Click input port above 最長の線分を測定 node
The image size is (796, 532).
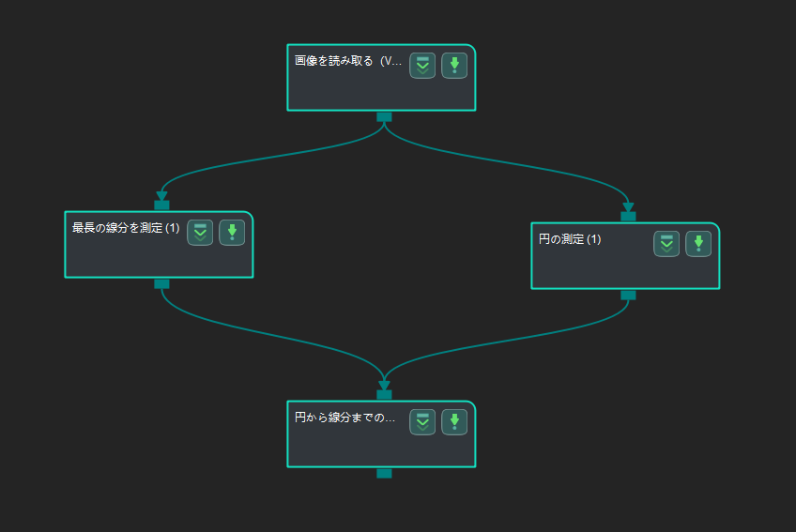point(162,205)
